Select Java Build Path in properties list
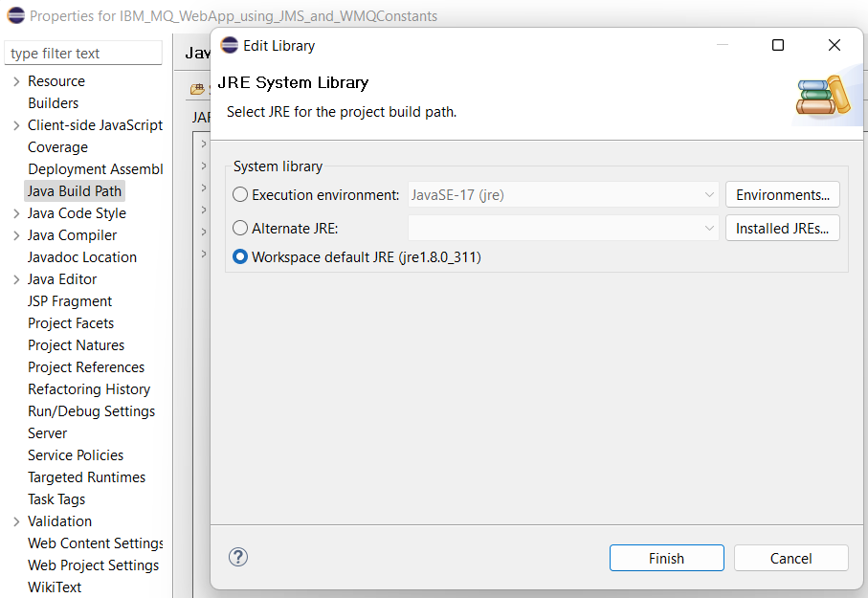Screen dimensions: 868x598 [x=75, y=190]
